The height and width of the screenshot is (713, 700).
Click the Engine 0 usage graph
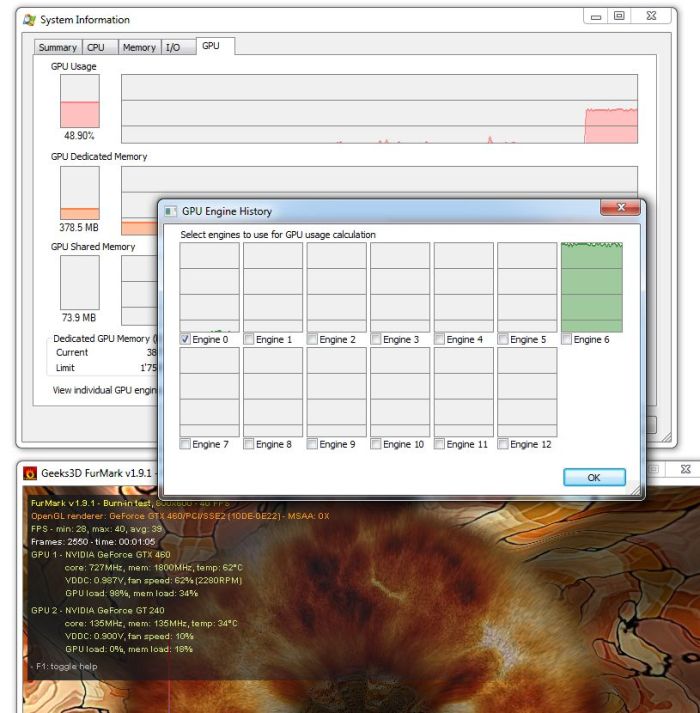(209, 287)
